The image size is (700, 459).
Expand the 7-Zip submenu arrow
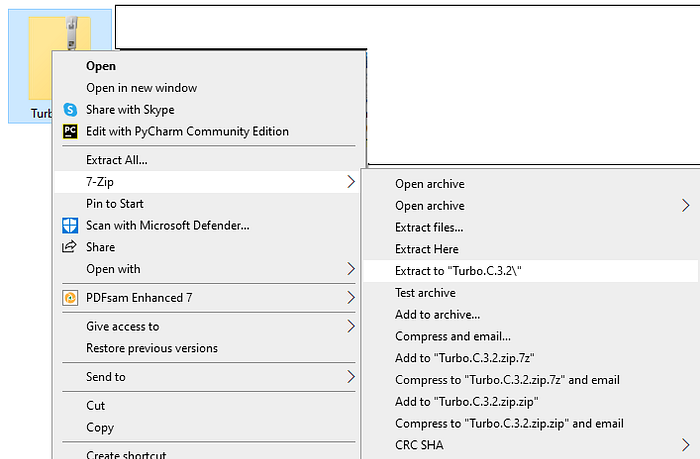351,182
